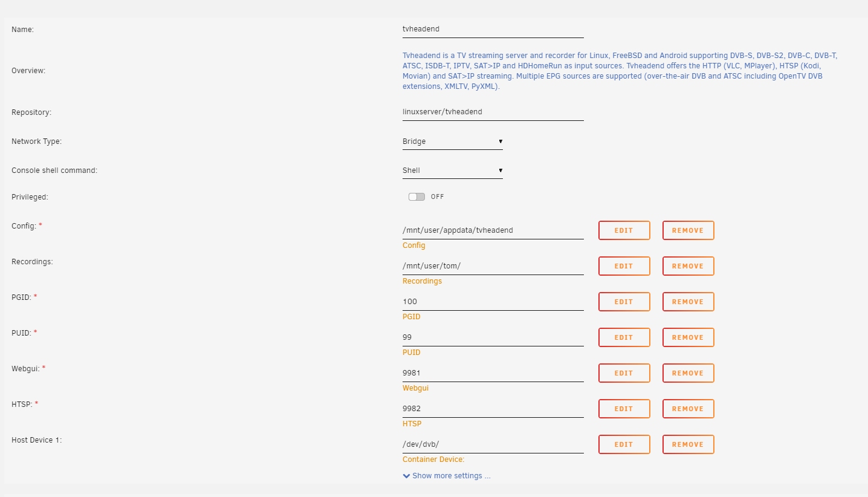Open the Console shell command dropdown
The image size is (868, 497).
point(453,171)
